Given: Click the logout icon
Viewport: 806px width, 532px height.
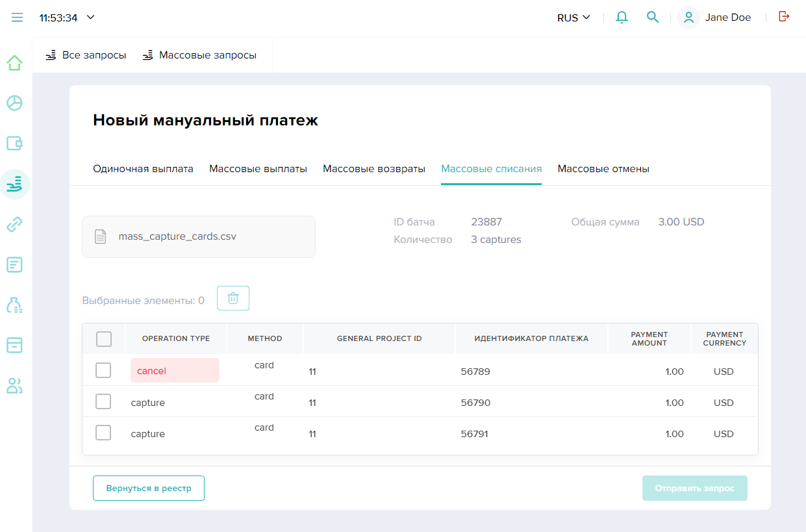Looking at the screenshot, I should click(784, 17).
